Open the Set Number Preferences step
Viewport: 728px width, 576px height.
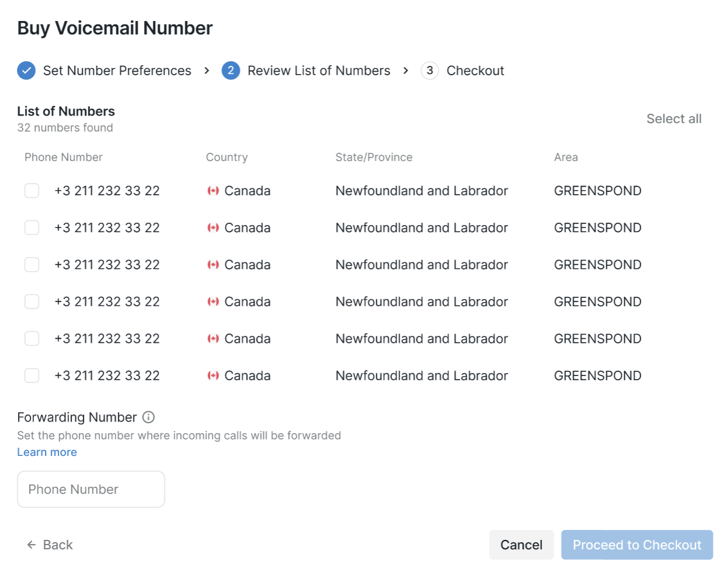(117, 71)
